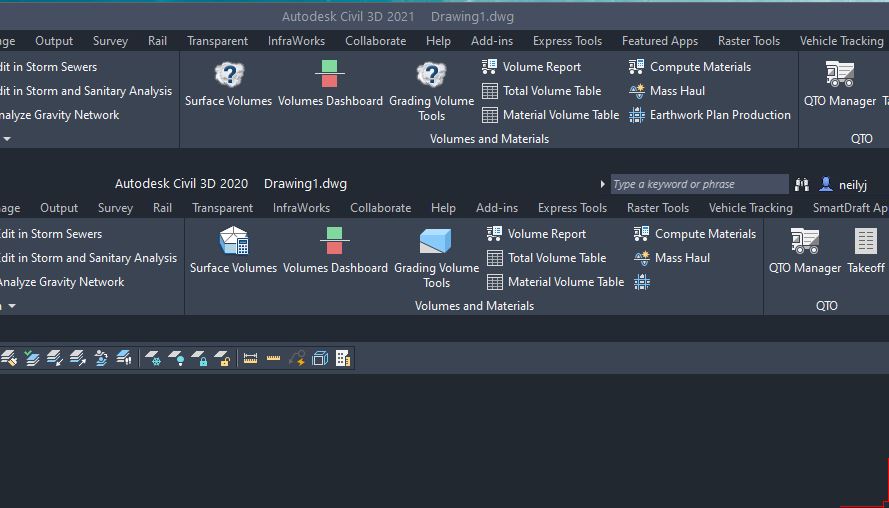Click the layer match brush icon in toolbar
This screenshot has width=889, height=508.
[9, 358]
